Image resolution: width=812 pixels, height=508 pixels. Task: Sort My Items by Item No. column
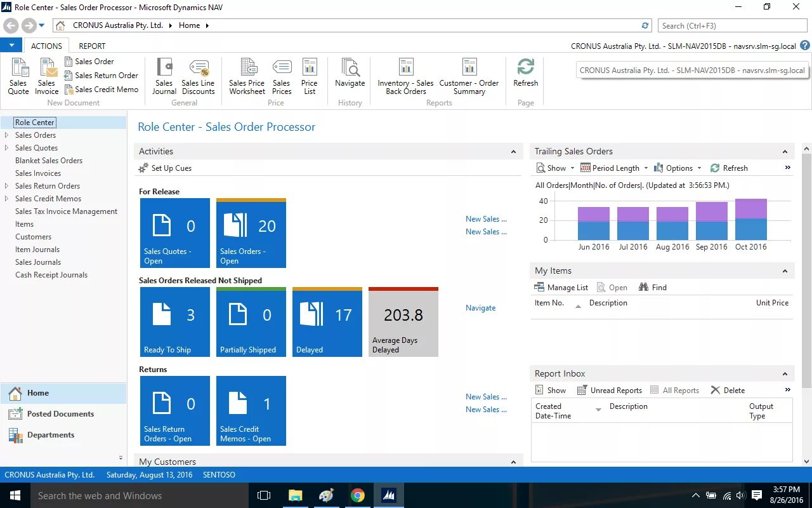point(549,303)
